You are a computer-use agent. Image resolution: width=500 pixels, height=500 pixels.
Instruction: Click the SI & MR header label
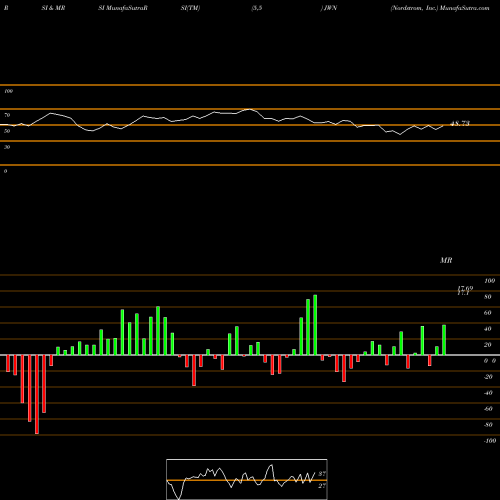(53, 8)
